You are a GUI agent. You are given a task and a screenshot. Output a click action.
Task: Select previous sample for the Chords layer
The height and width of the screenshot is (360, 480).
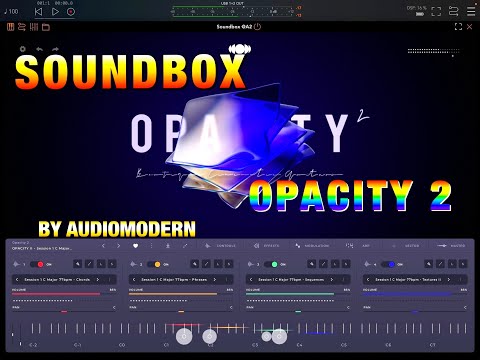(x=17, y=279)
